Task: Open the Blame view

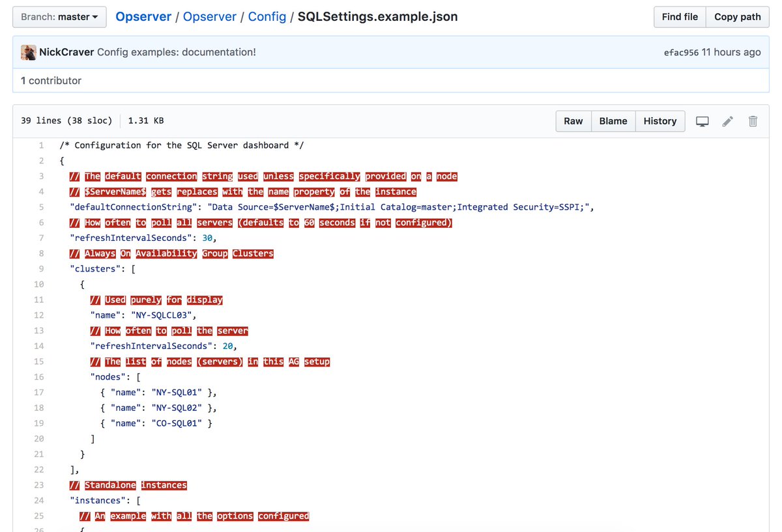Action: (613, 121)
